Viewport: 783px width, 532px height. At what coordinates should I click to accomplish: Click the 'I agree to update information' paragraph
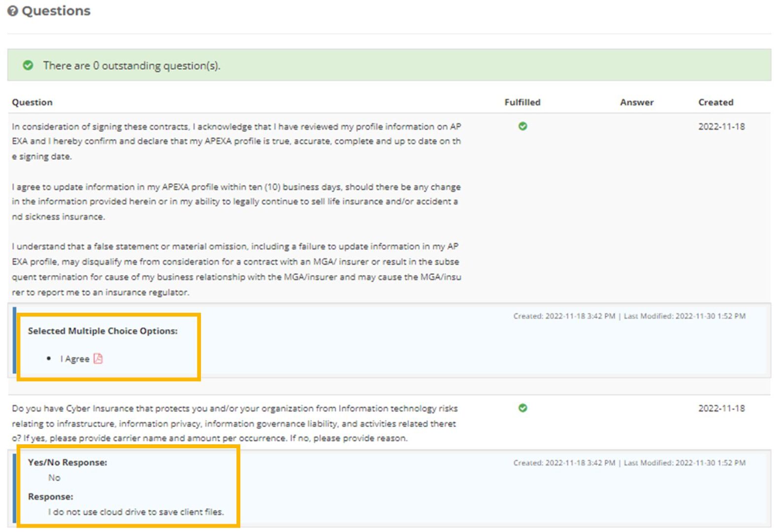[236, 201]
